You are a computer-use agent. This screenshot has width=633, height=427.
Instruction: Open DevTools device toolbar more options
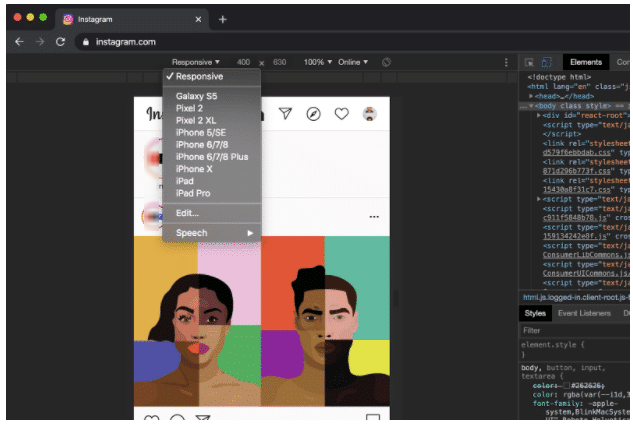[x=506, y=62]
